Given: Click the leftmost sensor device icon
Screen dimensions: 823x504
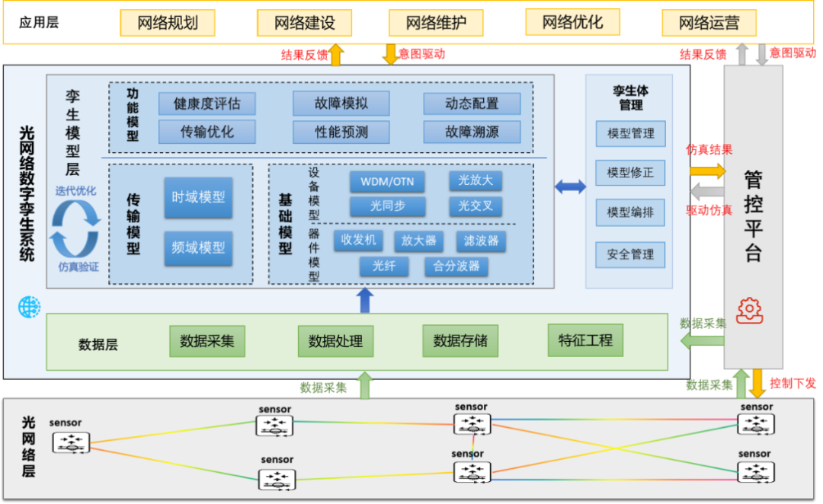Looking at the screenshot, I should click(x=71, y=442).
